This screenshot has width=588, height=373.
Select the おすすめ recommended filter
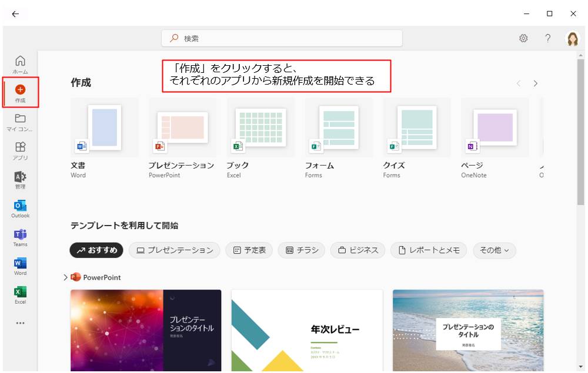pyautogui.click(x=96, y=250)
